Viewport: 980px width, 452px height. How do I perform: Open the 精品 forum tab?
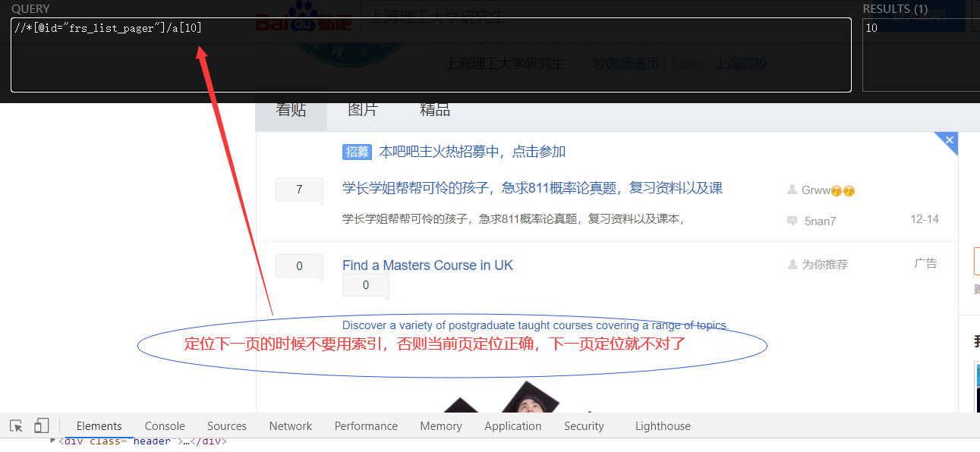(x=435, y=110)
